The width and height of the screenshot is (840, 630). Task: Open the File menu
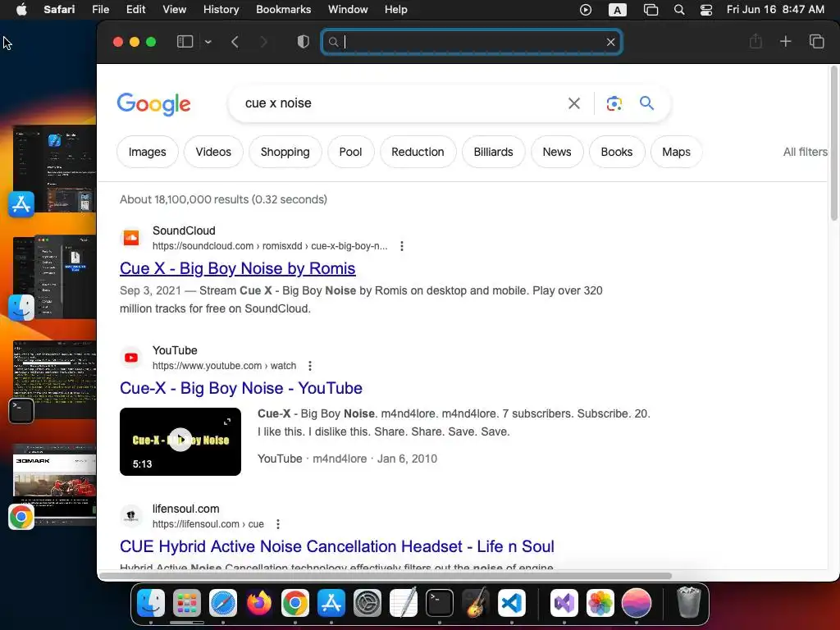100,10
